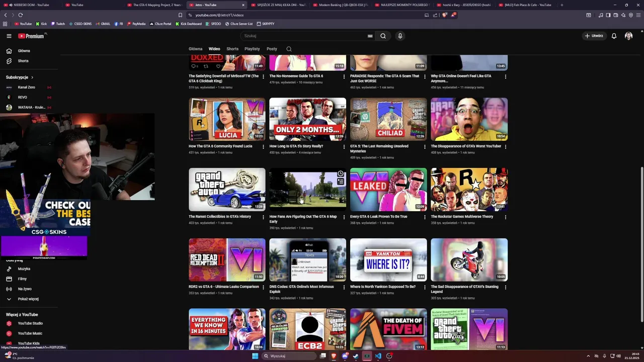644x362 pixels.
Task: Open Brave browser from taskbar
Action: click(334, 356)
